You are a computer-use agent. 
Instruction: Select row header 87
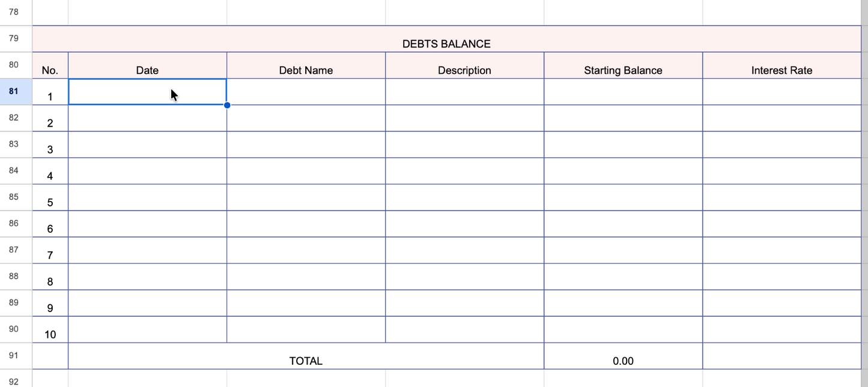coord(16,250)
